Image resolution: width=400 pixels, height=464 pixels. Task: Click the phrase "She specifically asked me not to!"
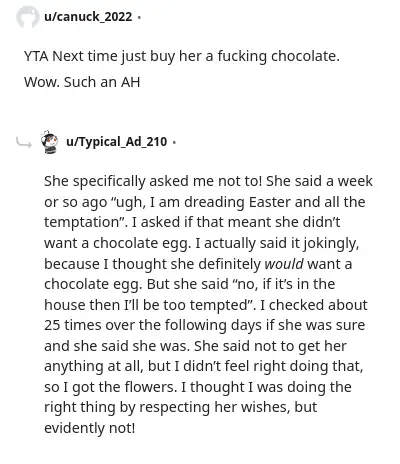[153, 181]
